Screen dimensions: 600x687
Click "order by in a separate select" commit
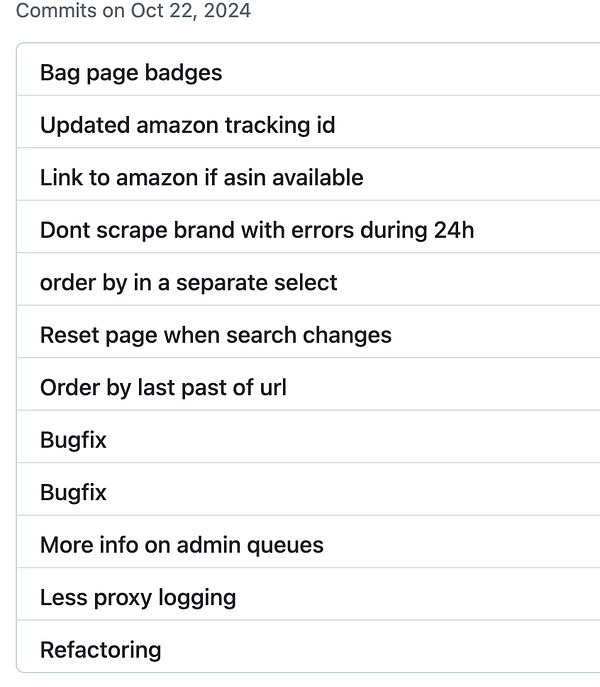pyautogui.click(x=188, y=283)
